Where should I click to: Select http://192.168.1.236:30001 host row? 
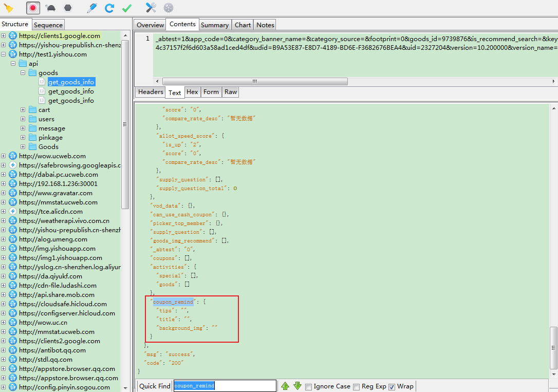pos(59,183)
